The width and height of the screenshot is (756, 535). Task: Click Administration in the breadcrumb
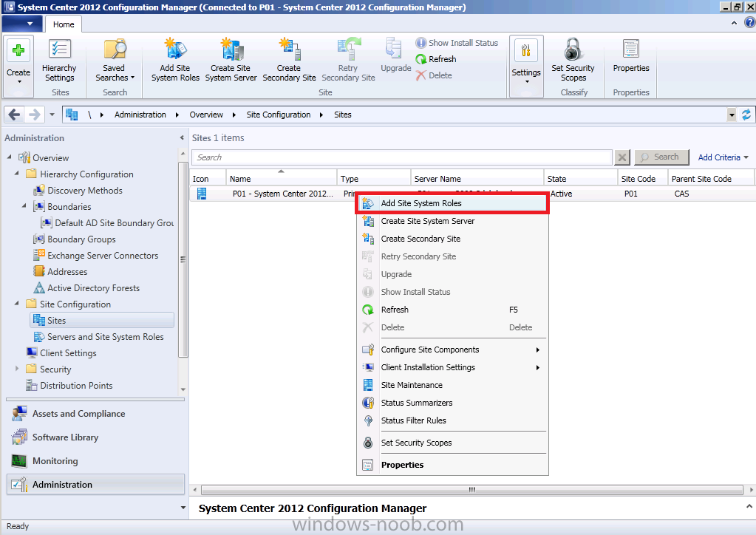tap(140, 115)
